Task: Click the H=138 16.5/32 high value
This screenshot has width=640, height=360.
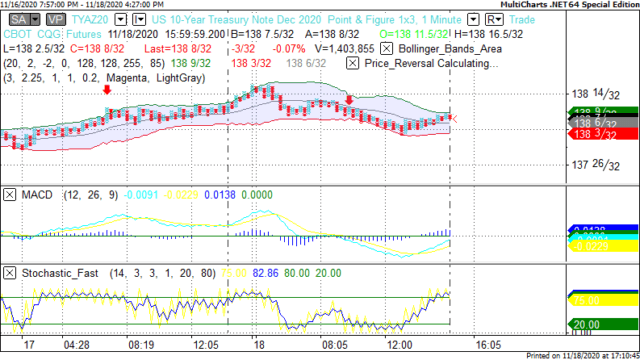Action: pos(489,34)
